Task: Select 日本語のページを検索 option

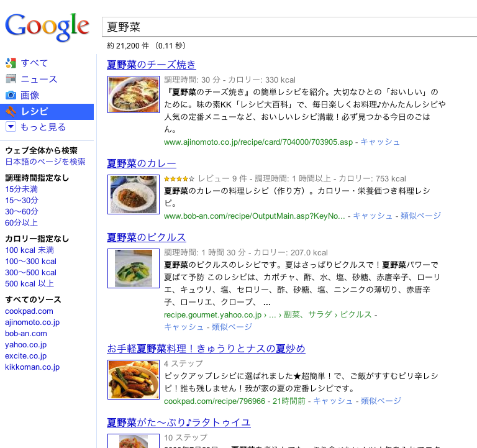Action: (45, 162)
